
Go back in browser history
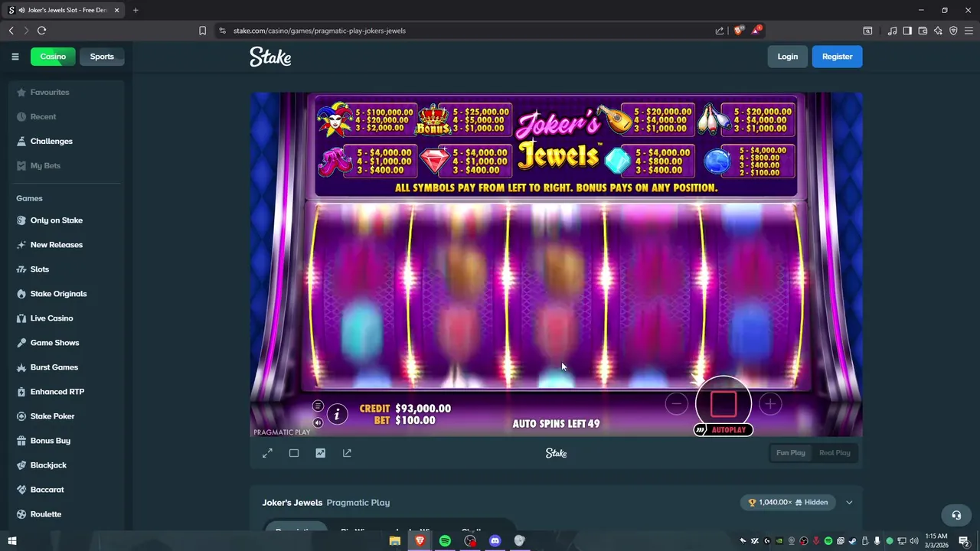pyautogui.click(x=11, y=31)
